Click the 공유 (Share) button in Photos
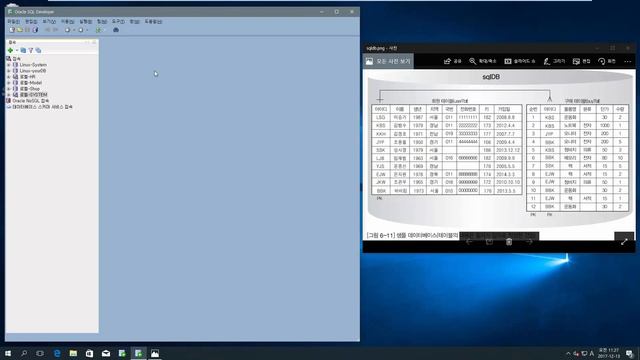 click(x=452, y=61)
